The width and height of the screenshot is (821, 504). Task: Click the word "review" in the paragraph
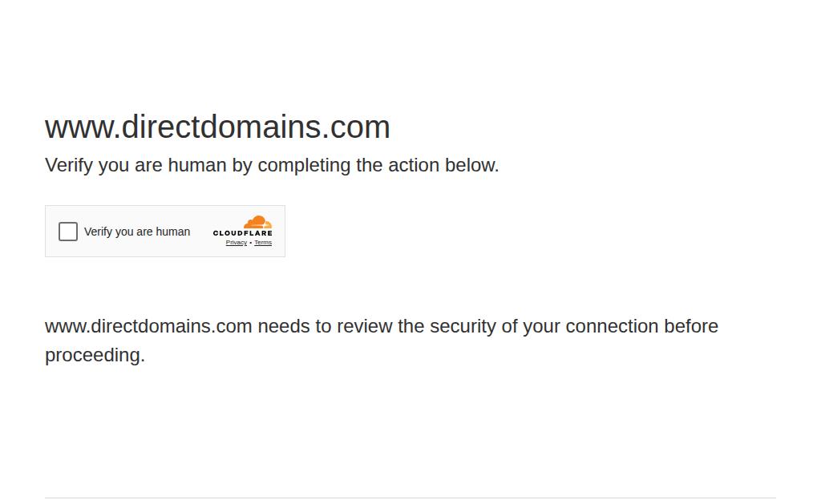(365, 327)
